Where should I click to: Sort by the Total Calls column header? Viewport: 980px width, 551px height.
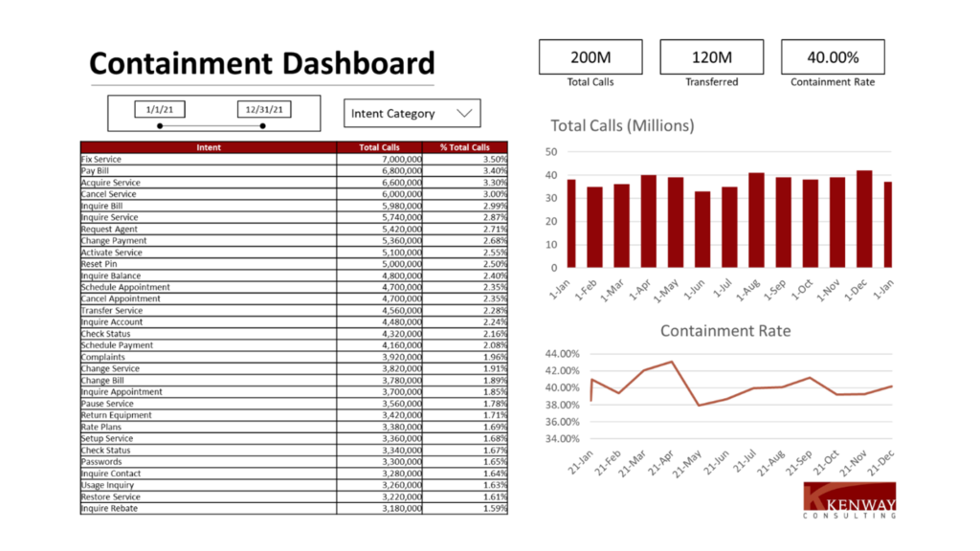pos(379,147)
